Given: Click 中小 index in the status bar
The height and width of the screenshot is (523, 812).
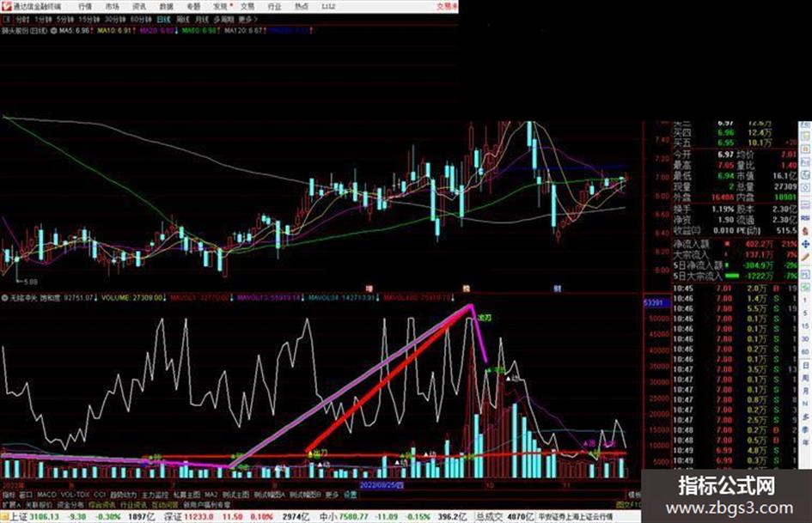Looking at the screenshot, I should pyautogui.click(x=327, y=517).
